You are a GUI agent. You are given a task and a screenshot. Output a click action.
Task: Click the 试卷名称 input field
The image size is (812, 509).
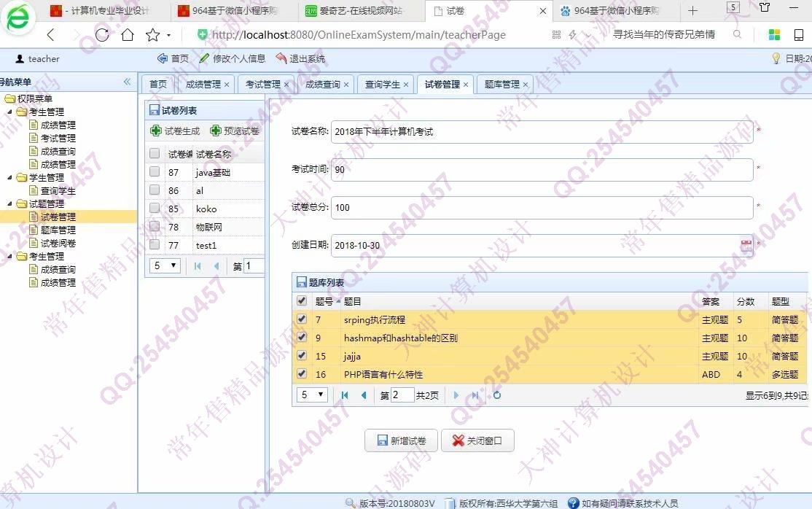pos(542,132)
